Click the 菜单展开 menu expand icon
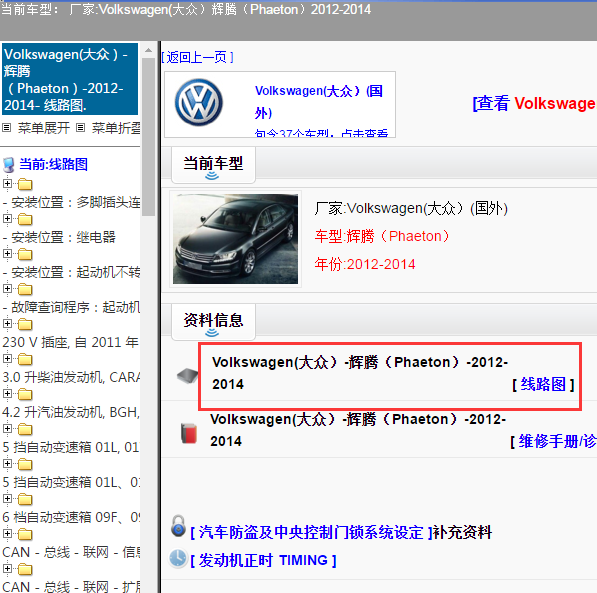Image resolution: width=597 pixels, height=593 pixels. point(6,128)
